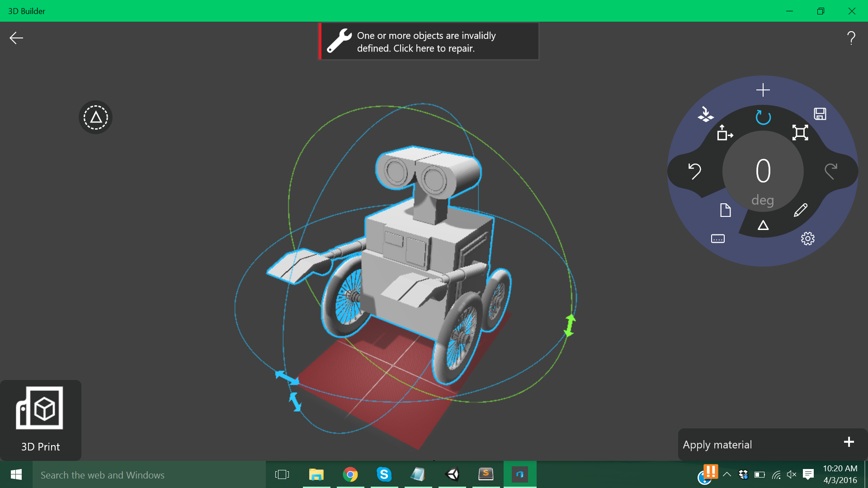Expand the Apply material panel
The height and width of the screenshot is (488, 868).
[849, 442]
